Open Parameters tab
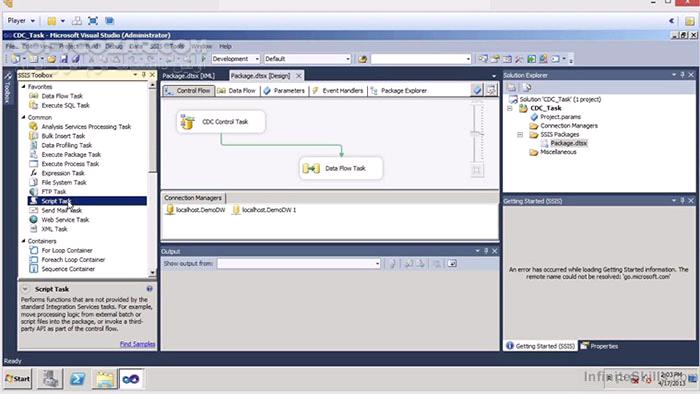Screen dimensions: 700x394 [284, 91]
